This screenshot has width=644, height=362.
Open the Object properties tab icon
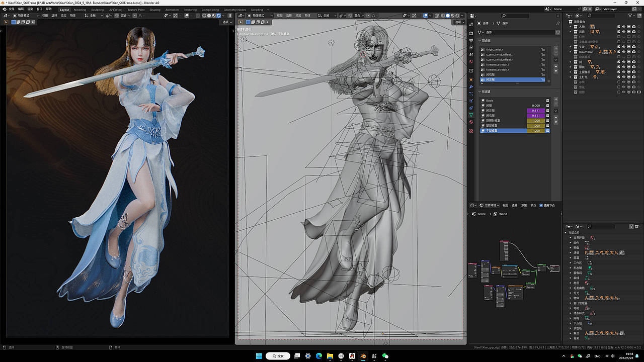point(471,79)
